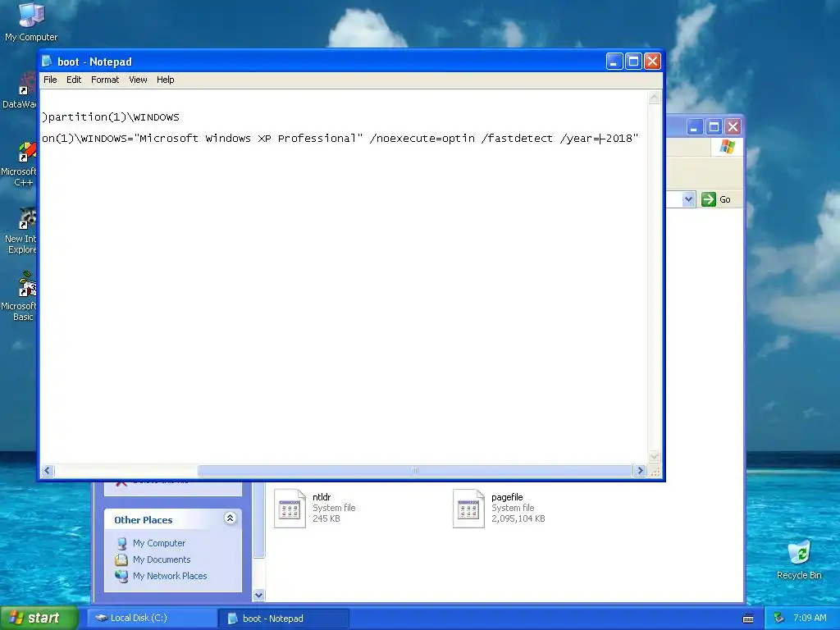The image size is (840, 630).
Task: Open Microsoft Basic desktop shortcut
Action: [21, 297]
